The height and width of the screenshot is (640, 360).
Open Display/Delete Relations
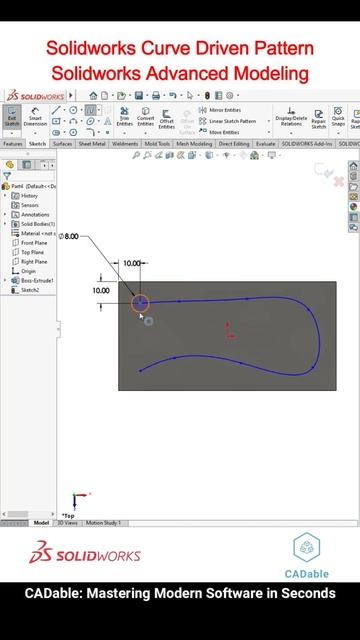[x=291, y=116]
